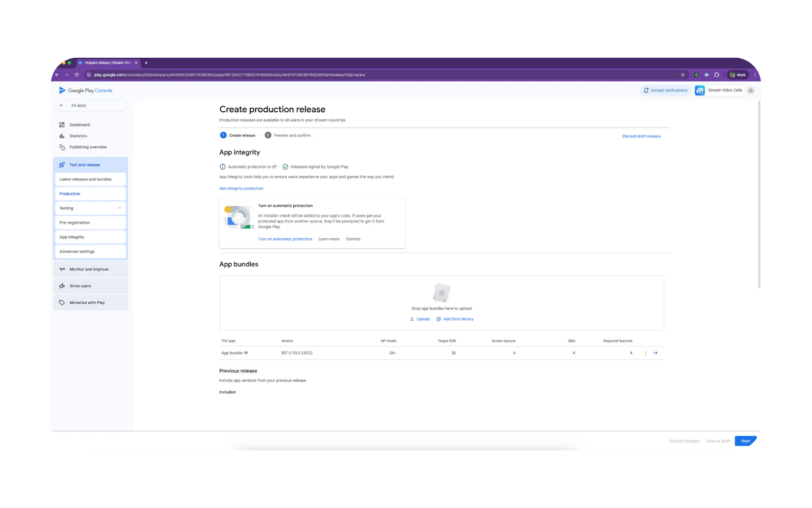Click the browser reload icon

click(77, 75)
